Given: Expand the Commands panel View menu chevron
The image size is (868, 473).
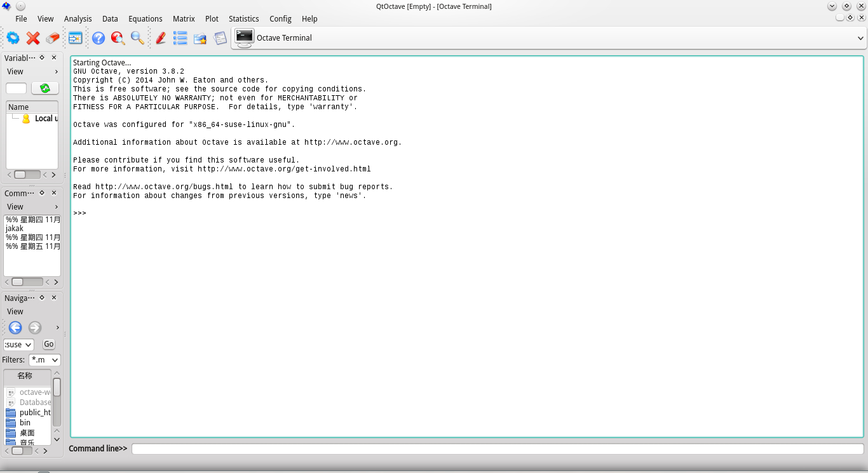Looking at the screenshot, I should tap(57, 207).
